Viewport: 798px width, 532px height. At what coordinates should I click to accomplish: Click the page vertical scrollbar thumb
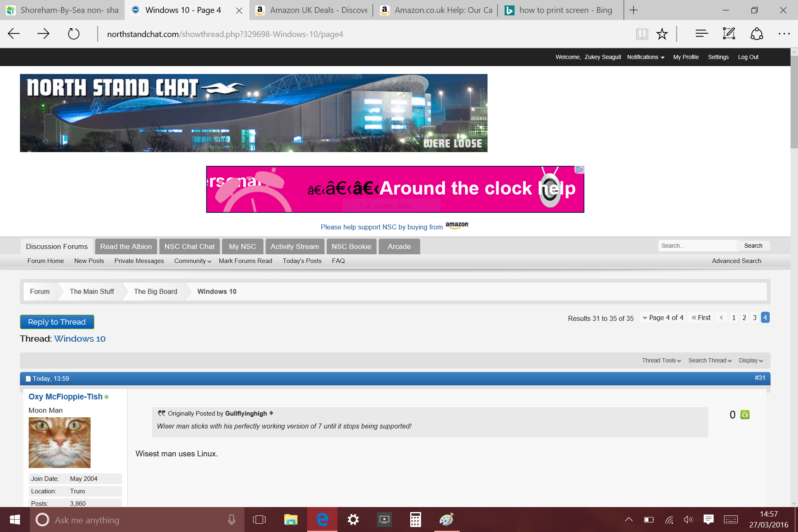[794, 102]
